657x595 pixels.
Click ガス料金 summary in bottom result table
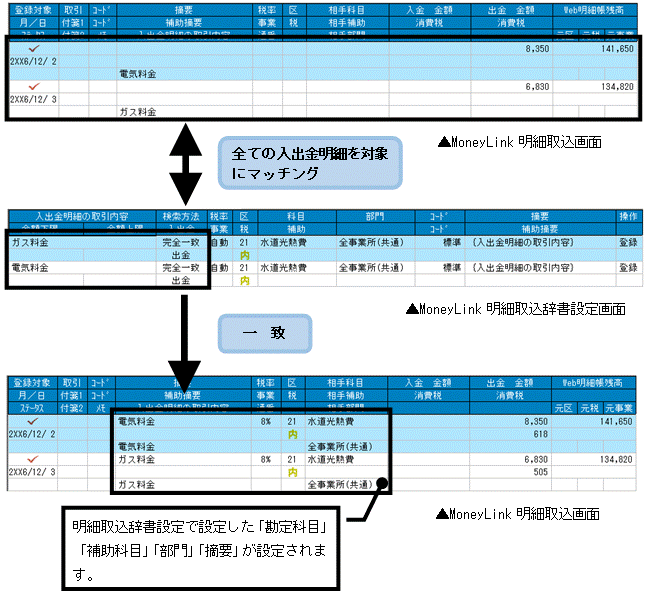tap(136, 459)
